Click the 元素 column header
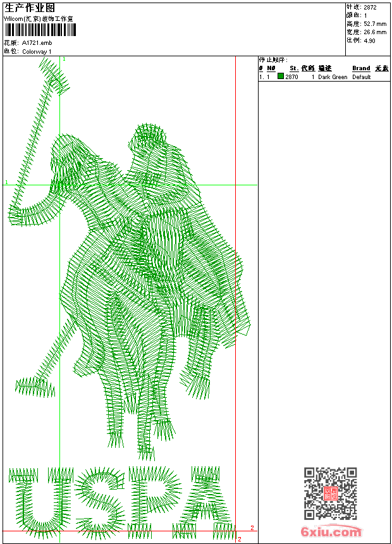This screenshot has width=392, height=544. pos(382,68)
